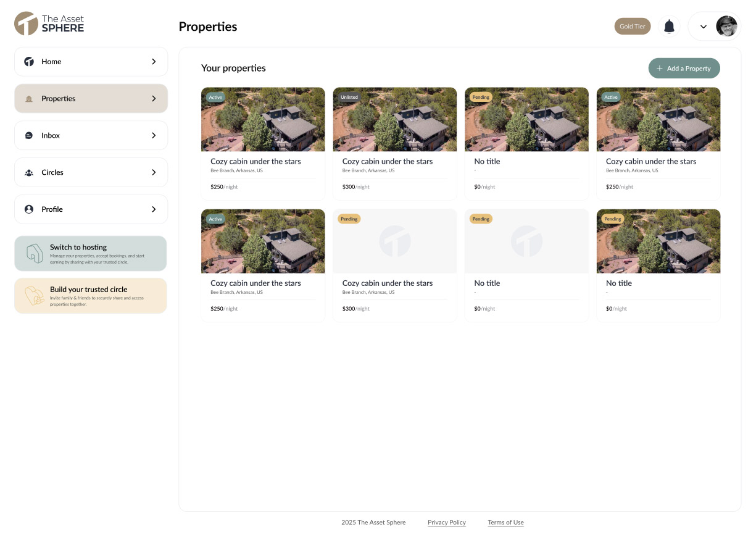The height and width of the screenshot is (536, 756).
Task: Click the notification bell icon
Action: click(x=669, y=27)
